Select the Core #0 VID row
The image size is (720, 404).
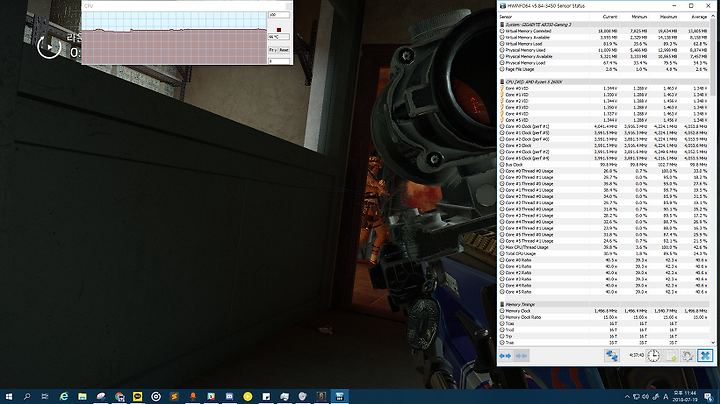(604, 88)
